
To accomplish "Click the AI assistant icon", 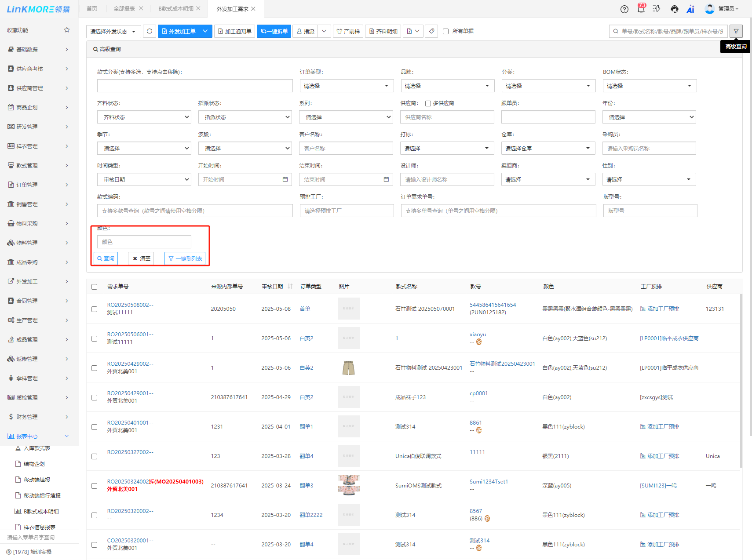I will (x=690, y=9).
